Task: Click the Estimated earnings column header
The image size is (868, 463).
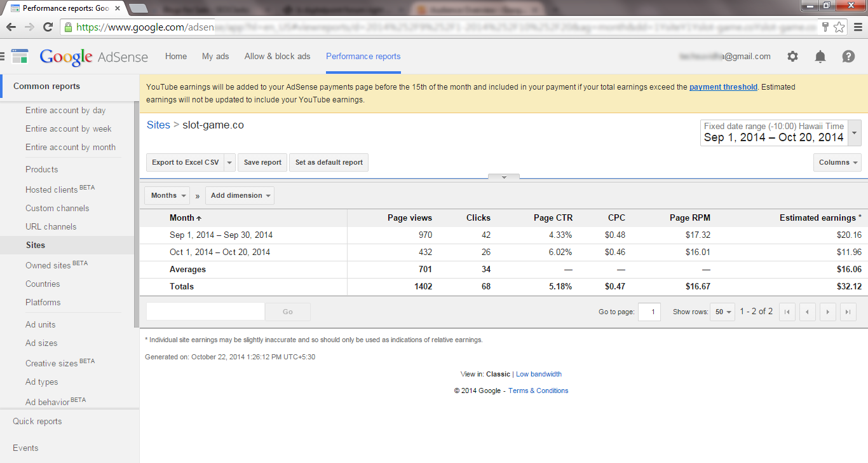Action: [820, 218]
